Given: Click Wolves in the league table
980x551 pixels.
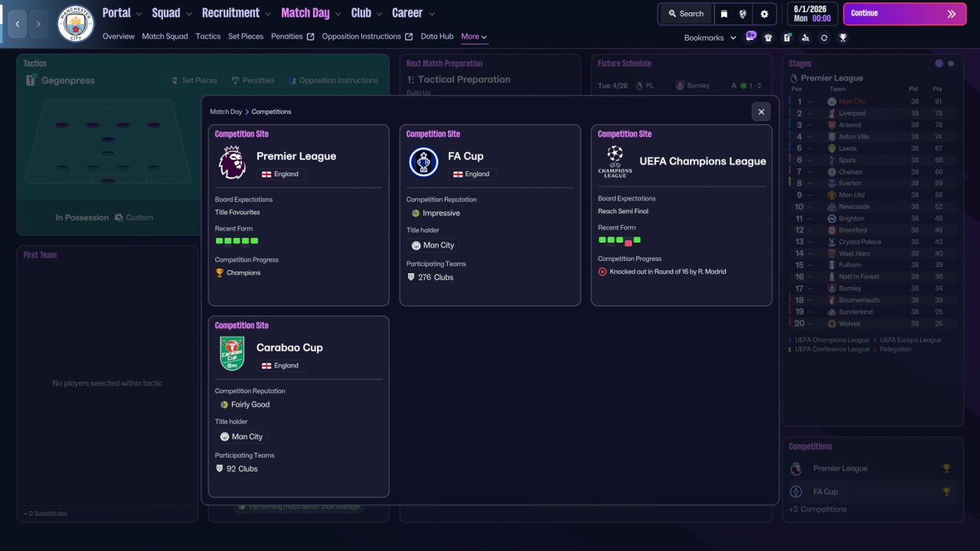Looking at the screenshot, I should [x=849, y=324].
